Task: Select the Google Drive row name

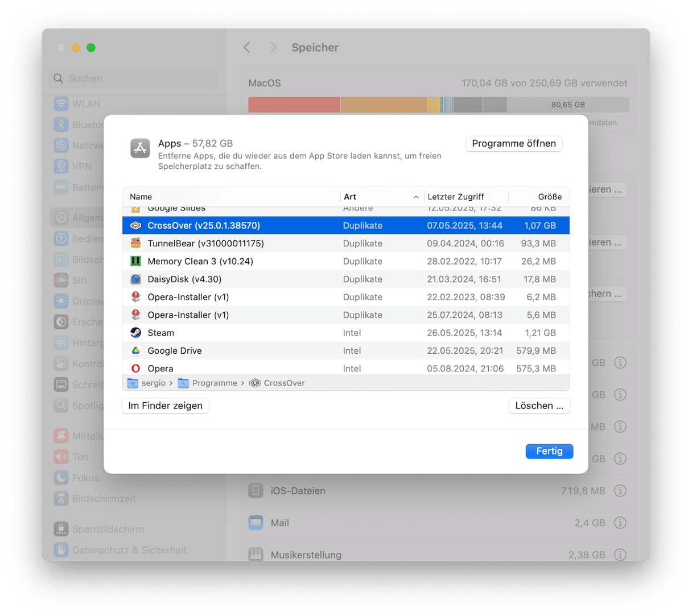Action: point(175,351)
